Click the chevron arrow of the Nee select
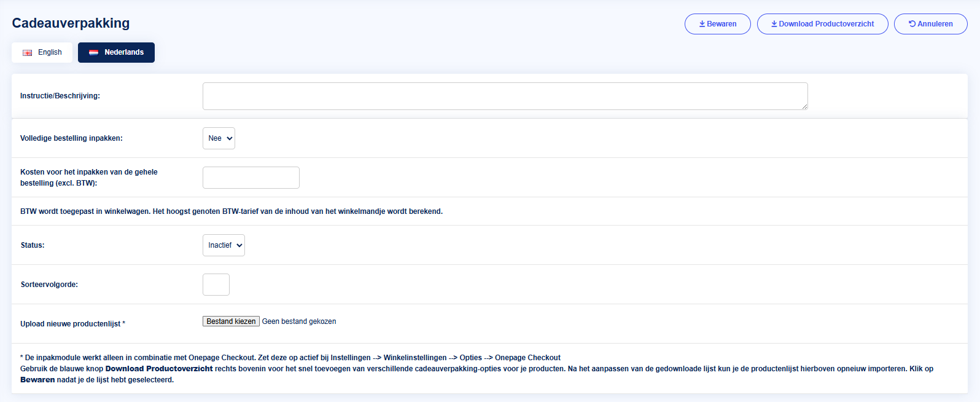Screen dimensions: 980x402 point(230,138)
